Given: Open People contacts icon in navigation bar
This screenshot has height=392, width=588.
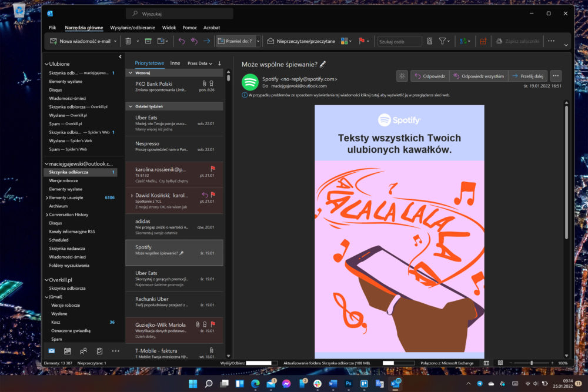Looking at the screenshot, I should point(83,351).
